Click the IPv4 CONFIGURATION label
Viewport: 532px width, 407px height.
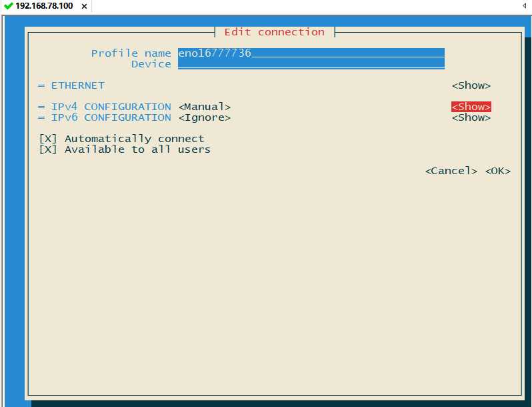pos(111,107)
